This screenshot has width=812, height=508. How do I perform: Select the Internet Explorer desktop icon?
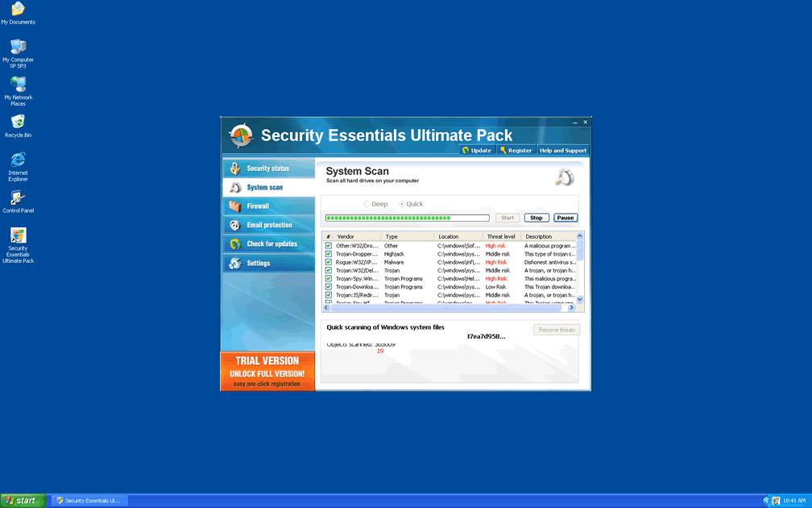[18, 160]
